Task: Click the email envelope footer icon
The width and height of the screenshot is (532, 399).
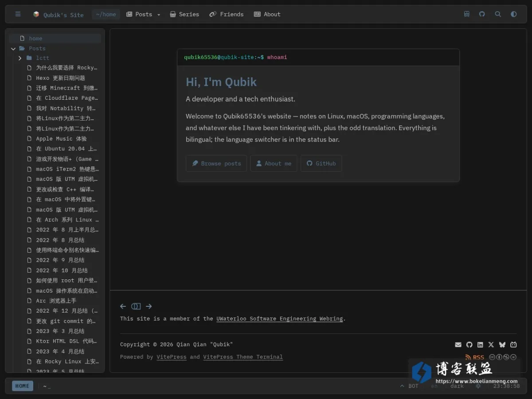Action: pyautogui.click(x=458, y=344)
